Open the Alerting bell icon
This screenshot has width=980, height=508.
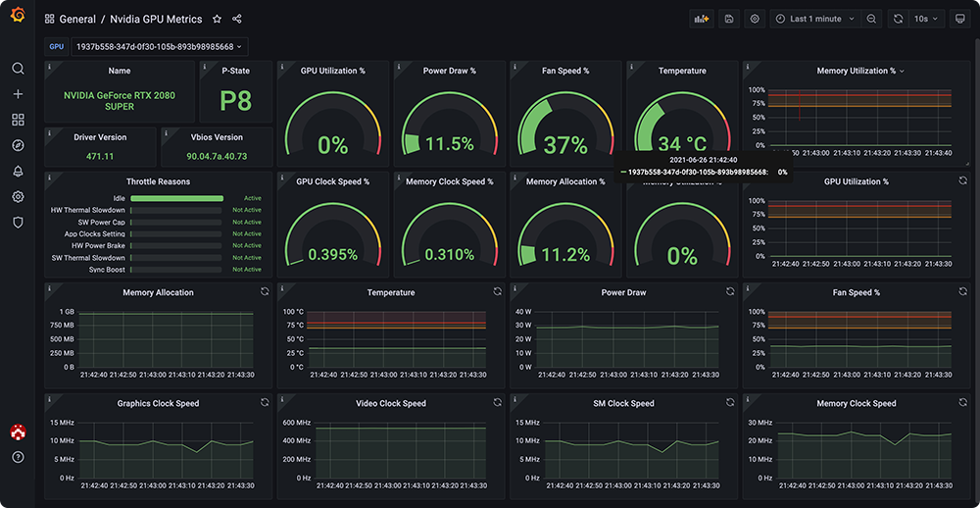tap(18, 172)
